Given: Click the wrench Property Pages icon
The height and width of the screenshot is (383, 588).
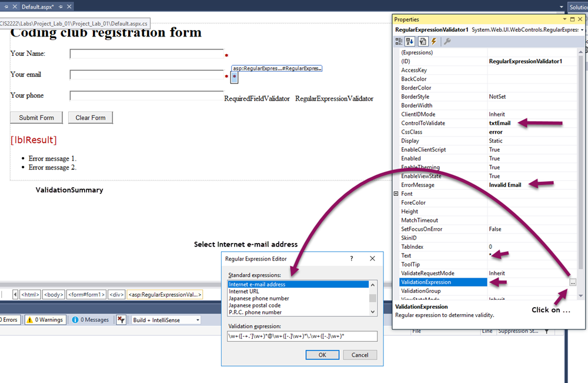Looking at the screenshot, I should [x=447, y=42].
